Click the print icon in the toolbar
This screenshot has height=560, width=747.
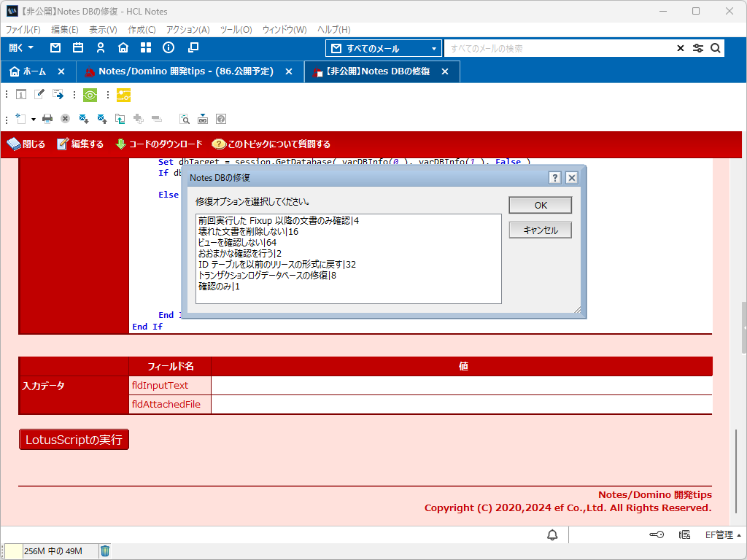click(47, 118)
